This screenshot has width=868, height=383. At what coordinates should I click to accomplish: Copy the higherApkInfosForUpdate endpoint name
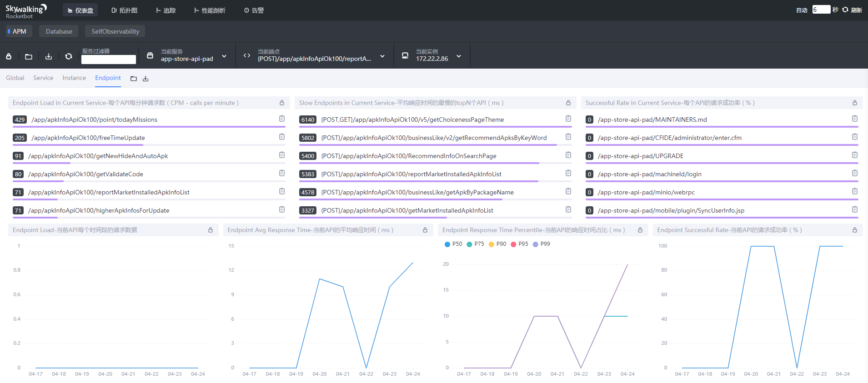282,209
